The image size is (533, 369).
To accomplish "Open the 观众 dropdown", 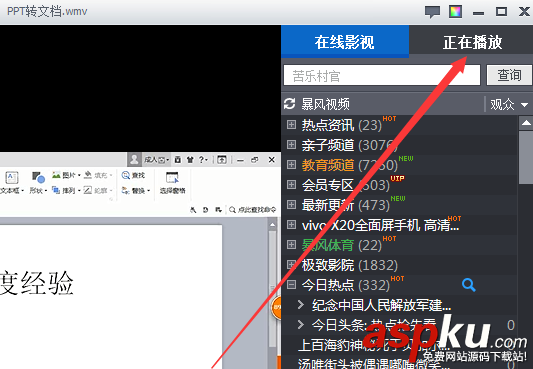I will [509, 105].
